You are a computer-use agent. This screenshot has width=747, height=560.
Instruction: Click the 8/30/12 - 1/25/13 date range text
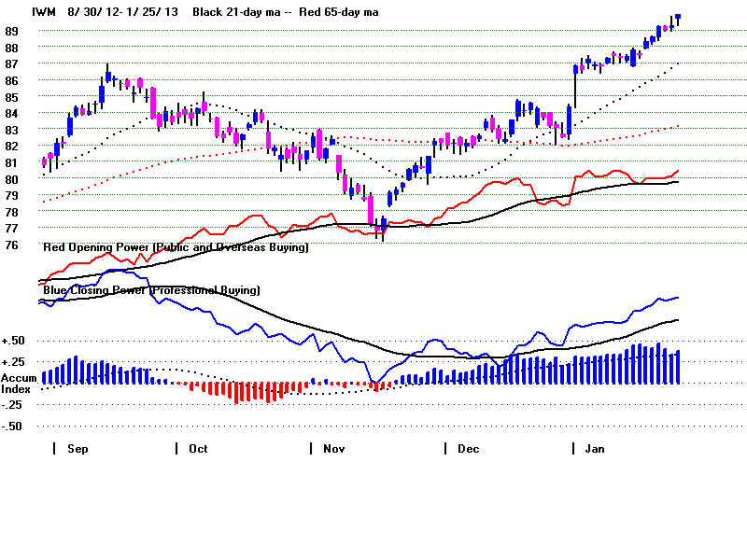[x=125, y=12]
